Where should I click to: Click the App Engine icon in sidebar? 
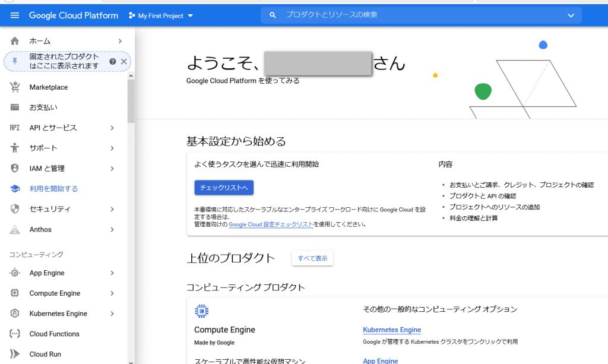coord(15,273)
